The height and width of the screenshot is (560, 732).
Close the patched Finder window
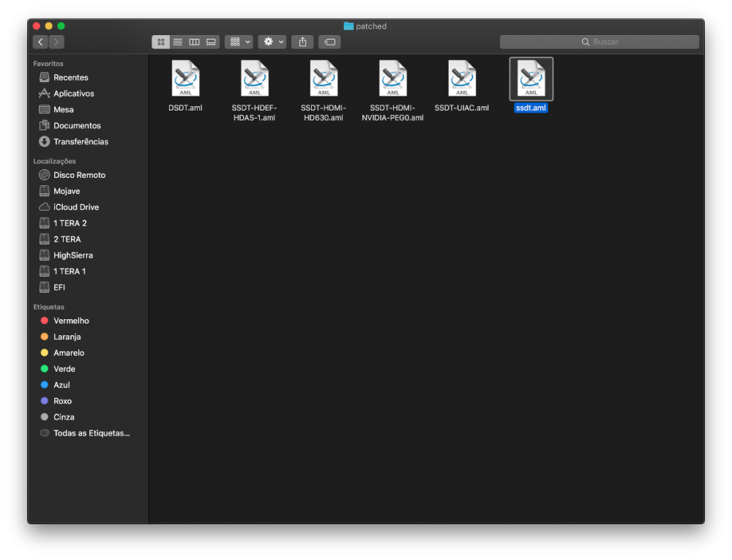[37, 26]
